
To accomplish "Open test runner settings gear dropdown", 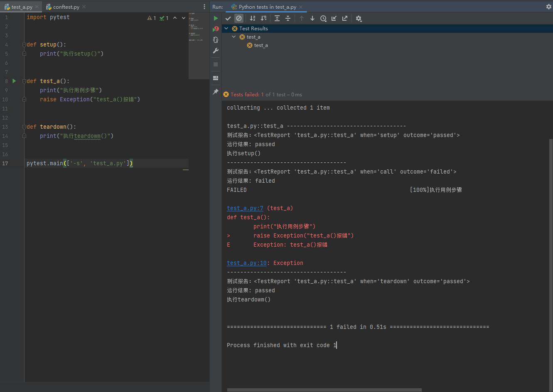I will (359, 18).
